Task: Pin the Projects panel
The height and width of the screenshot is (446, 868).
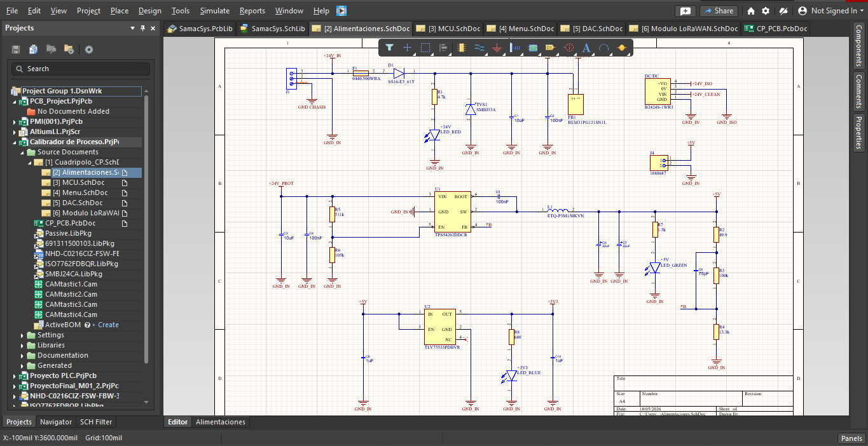Action: pyautogui.click(x=143, y=28)
